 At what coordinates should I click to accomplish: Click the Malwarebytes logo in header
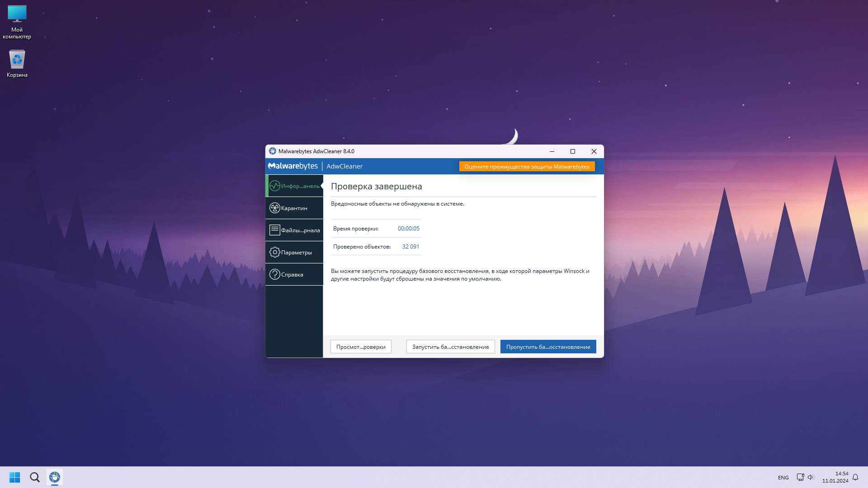coord(293,166)
